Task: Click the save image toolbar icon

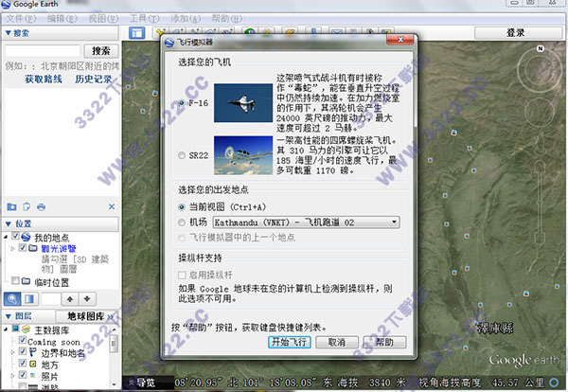Action: (x=370, y=31)
